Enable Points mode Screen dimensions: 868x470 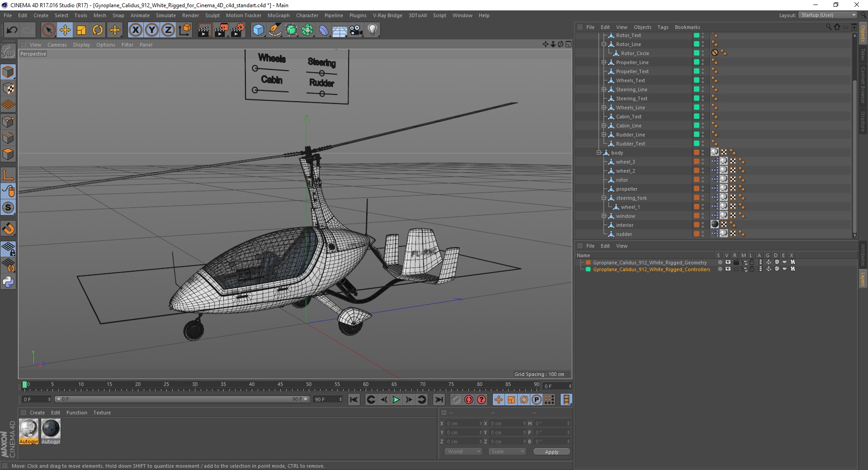(x=8, y=122)
